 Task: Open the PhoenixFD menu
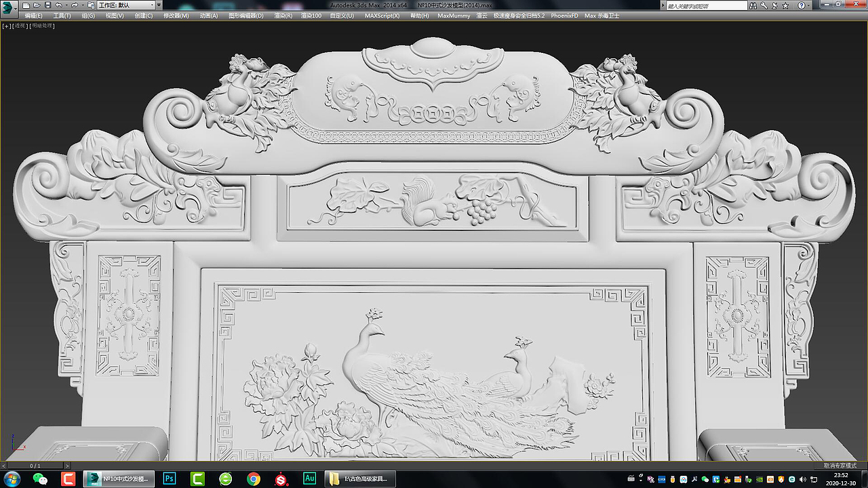pos(564,16)
